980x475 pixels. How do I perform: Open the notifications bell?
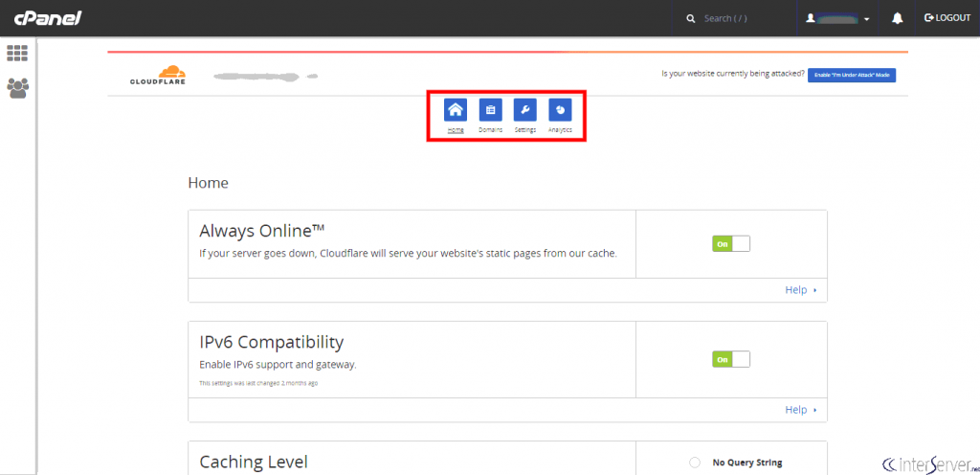click(x=898, y=19)
